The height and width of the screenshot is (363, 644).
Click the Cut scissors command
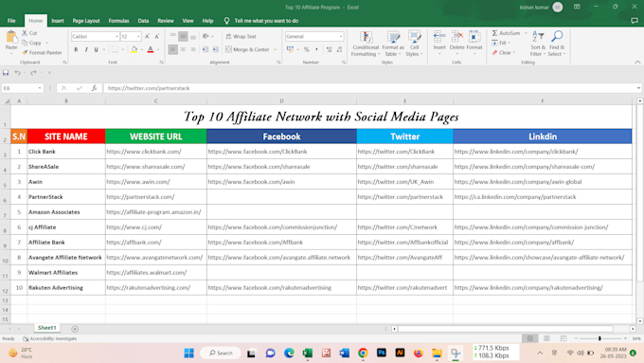coord(29,33)
